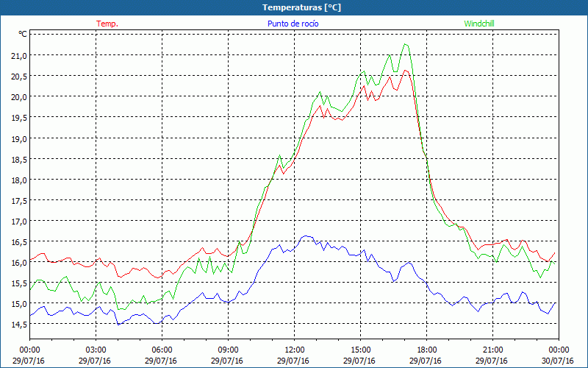Click the '20,0' y-axis value
The height and width of the screenshot is (368, 588).
pyautogui.click(x=20, y=97)
